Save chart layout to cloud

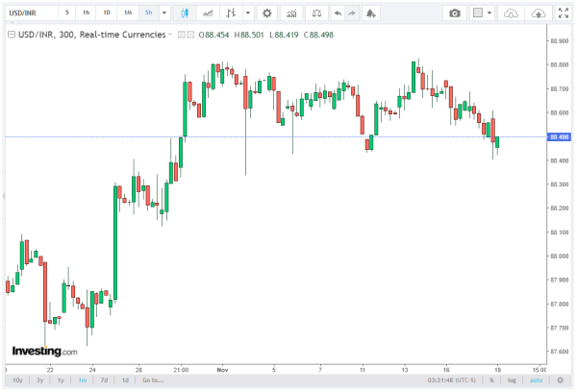tap(539, 13)
